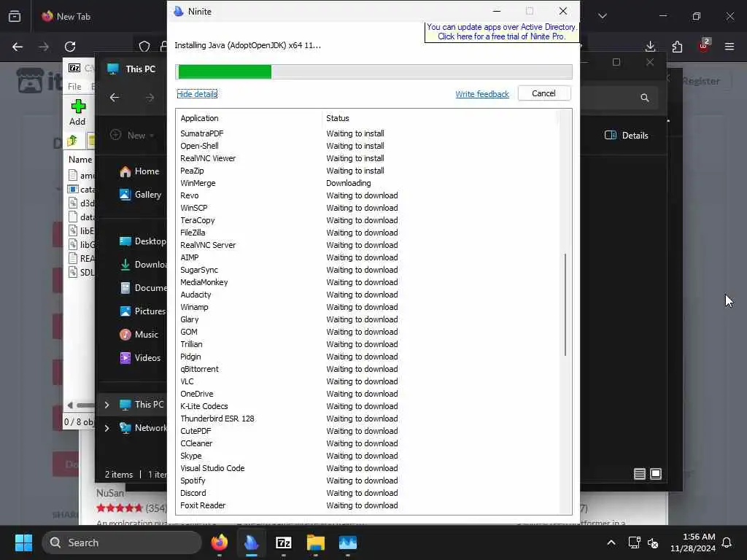
Task: Open Firefox hamburger application menu
Action: pos(729,47)
